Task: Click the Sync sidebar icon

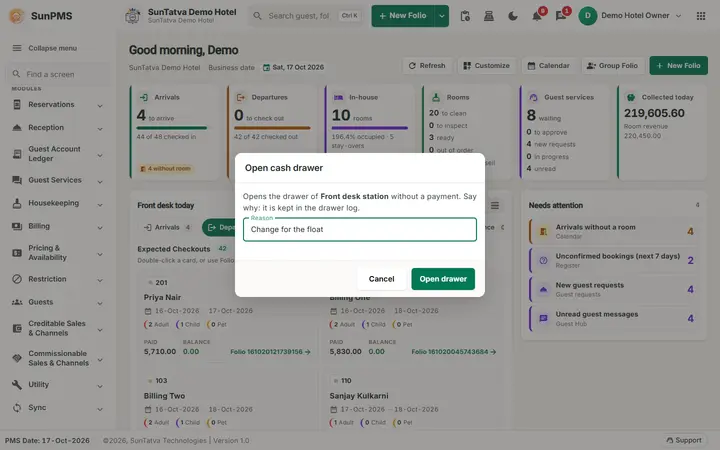Action: coord(17,407)
